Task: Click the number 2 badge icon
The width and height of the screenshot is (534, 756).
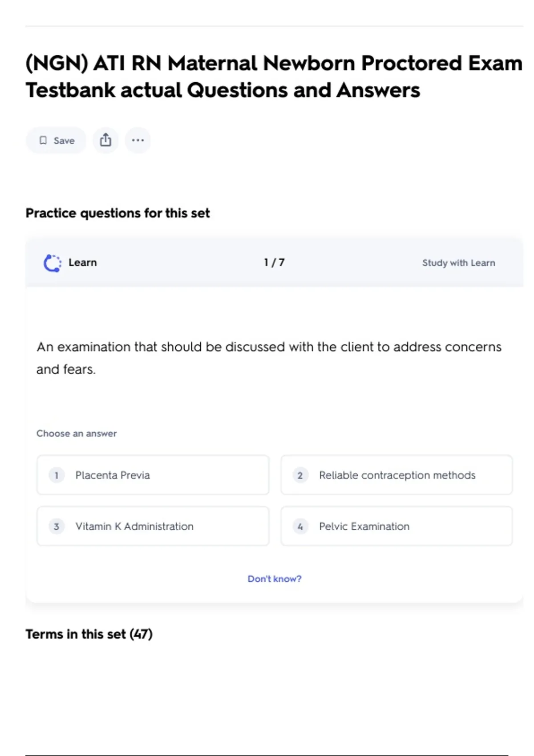Action: click(x=300, y=475)
